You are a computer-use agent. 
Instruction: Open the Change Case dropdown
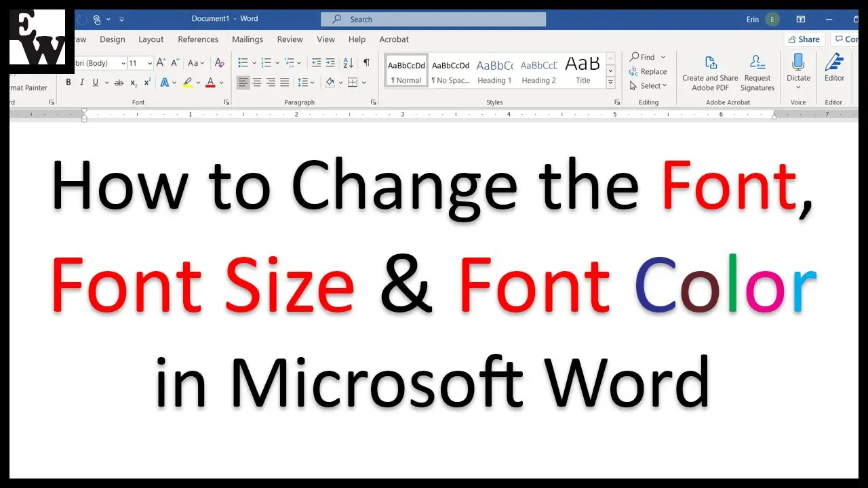click(196, 63)
